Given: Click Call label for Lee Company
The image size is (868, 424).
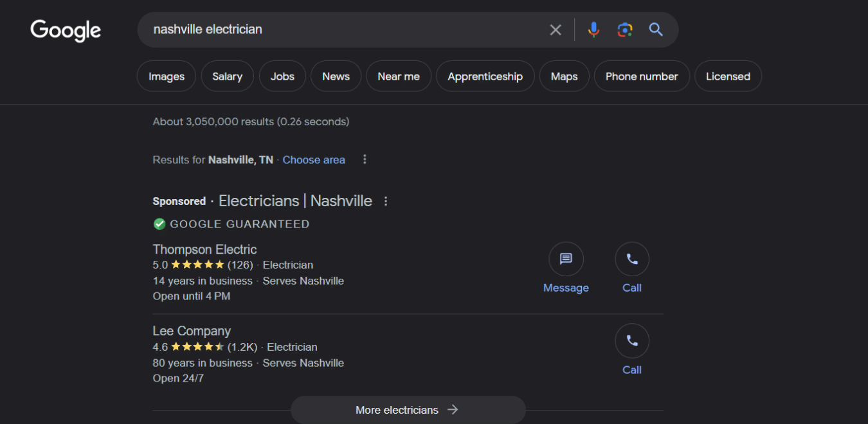Looking at the screenshot, I should coord(632,370).
